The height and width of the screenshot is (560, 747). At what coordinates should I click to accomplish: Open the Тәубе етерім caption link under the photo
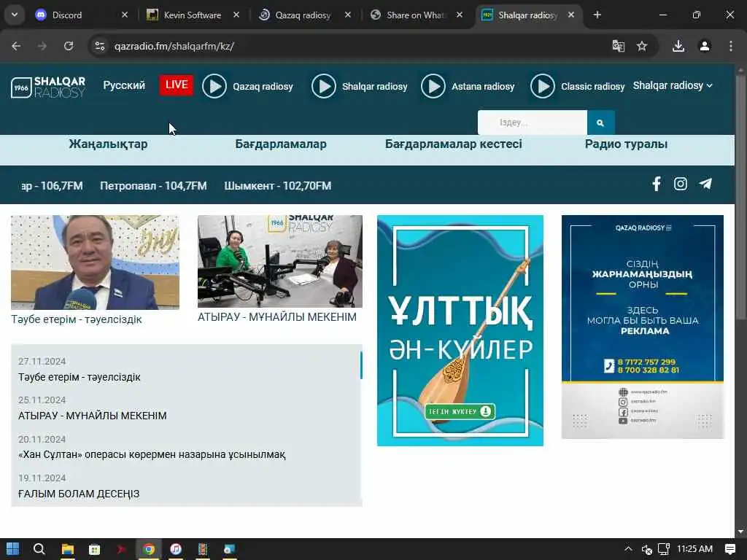[76, 319]
